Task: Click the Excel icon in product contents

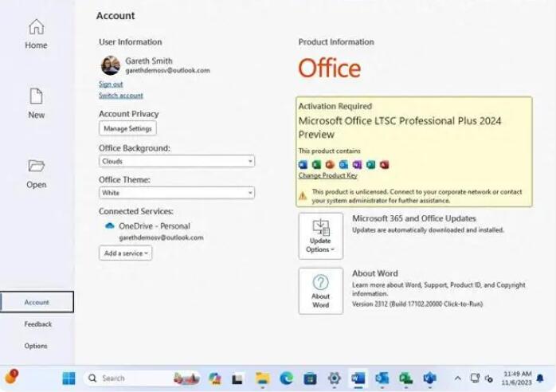Action: pyautogui.click(x=316, y=165)
